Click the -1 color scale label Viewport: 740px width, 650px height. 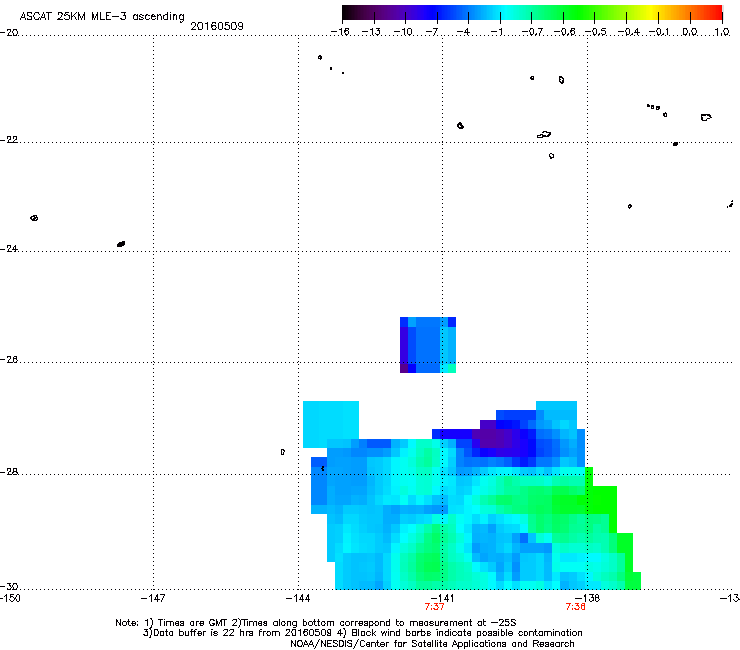[496, 32]
